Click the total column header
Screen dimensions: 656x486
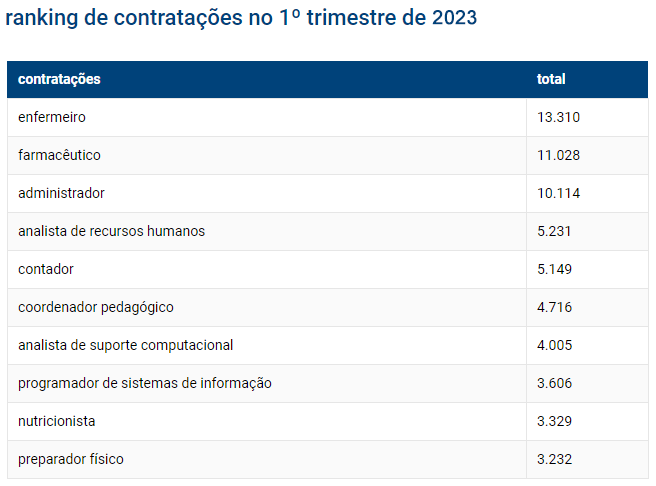[x=551, y=79]
